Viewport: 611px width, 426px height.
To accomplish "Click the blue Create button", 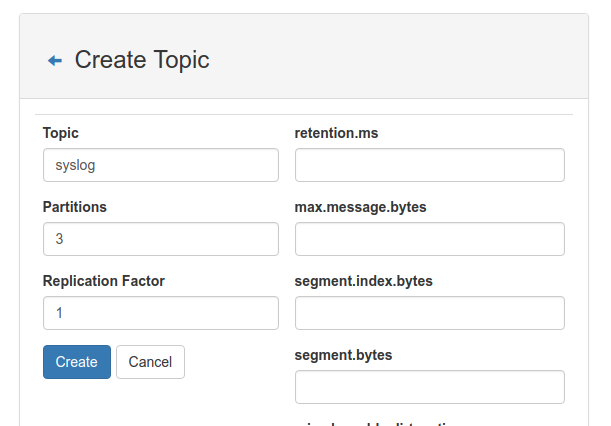I will pyautogui.click(x=77, y=362).
